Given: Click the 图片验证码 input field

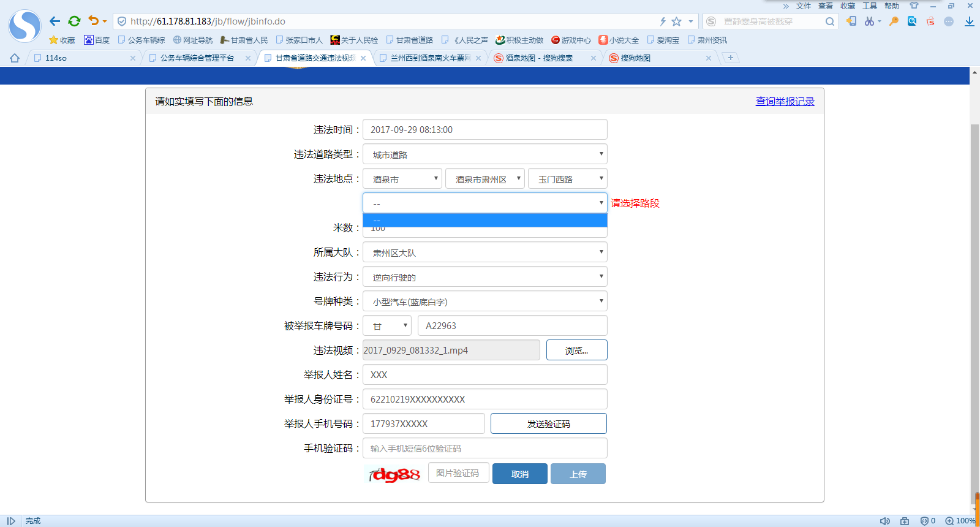Looking at the screenshot, I should click(458, 473).
